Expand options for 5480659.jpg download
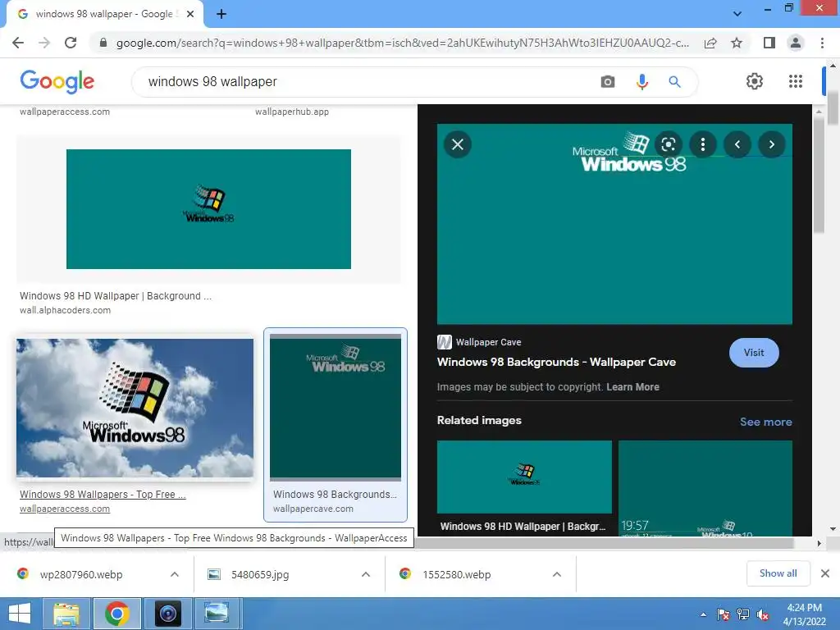The height and width of the screenshot is (630, 840). pyautogui.click(x=366, y=574)
